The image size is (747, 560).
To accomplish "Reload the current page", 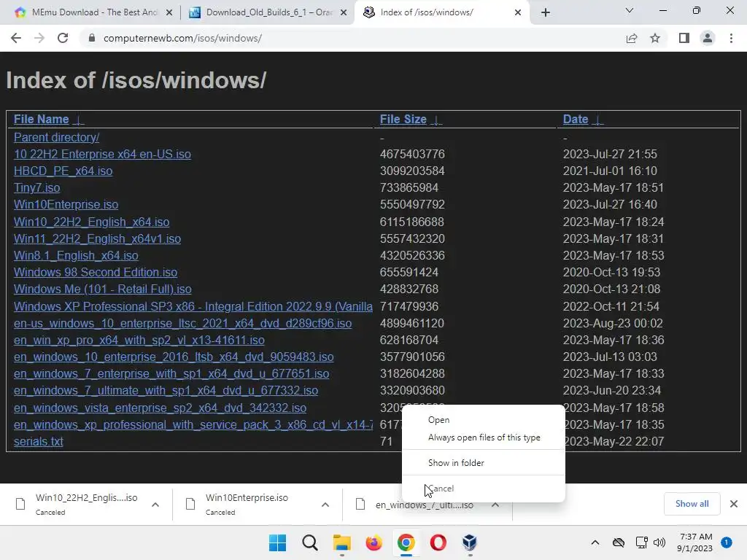I will [63, 38].
